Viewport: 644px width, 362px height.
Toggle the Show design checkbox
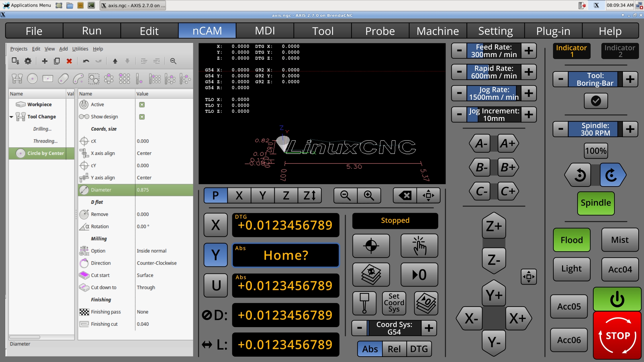click(x=142, y=117)
